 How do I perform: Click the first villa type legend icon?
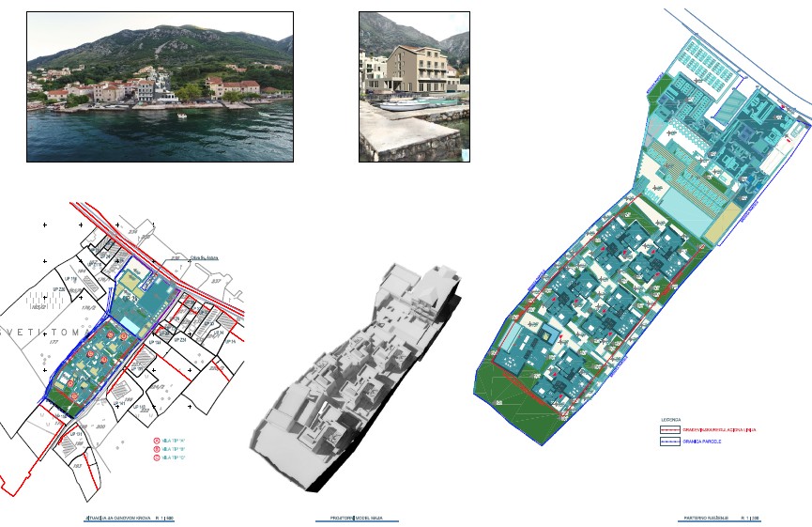coord(157,441)
